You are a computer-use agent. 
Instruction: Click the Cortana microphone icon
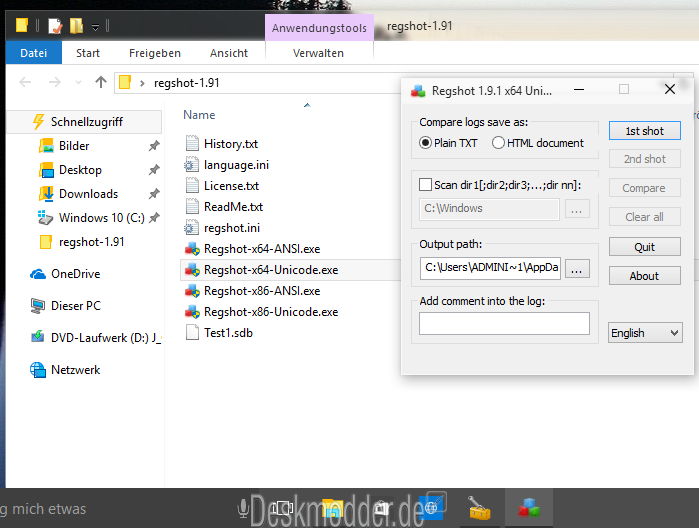[243, 508]
